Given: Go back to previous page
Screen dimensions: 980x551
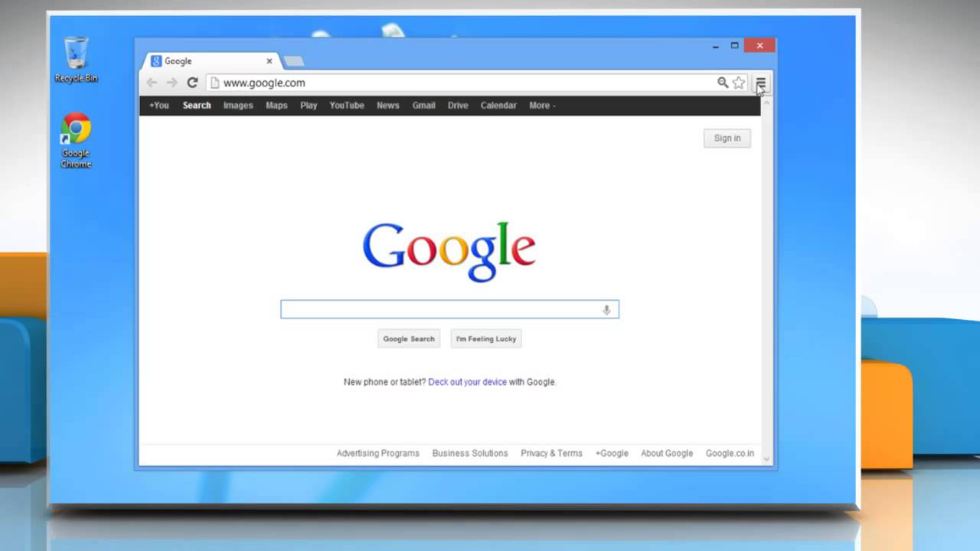Looking at the screenshot, I should pos(152,83).
